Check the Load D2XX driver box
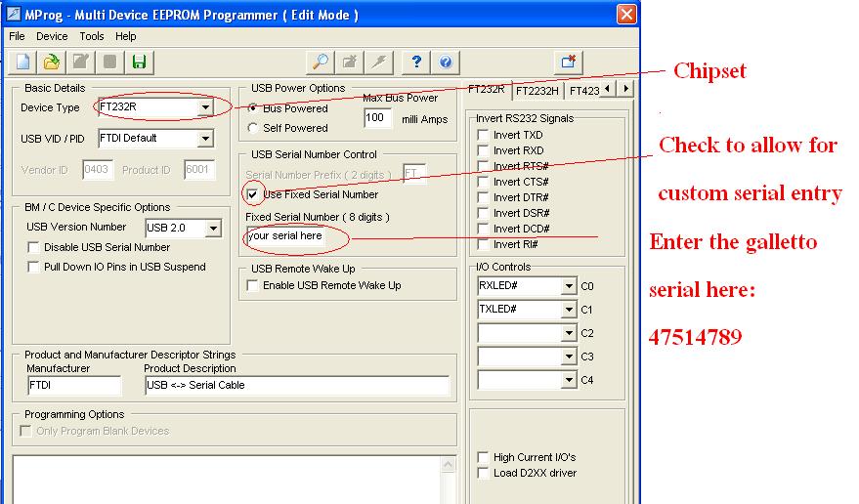The image size is (859, 504). 483,473
